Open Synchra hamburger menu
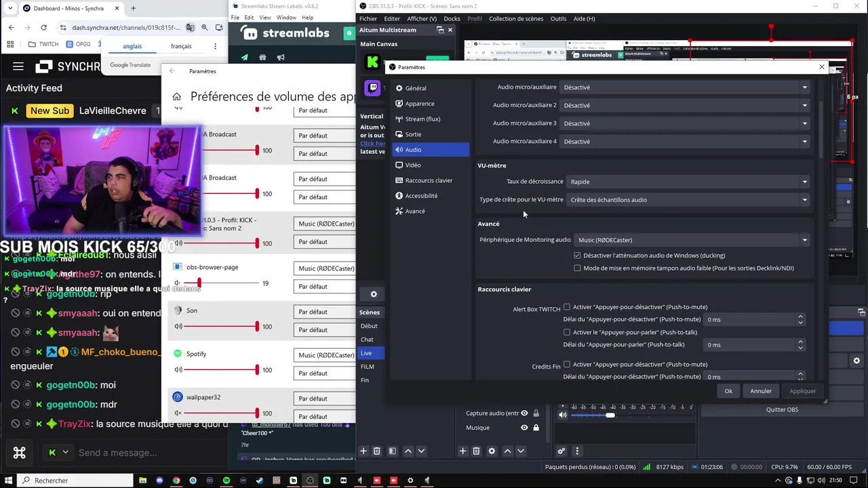The image size is (868, 488). (18, 66)
